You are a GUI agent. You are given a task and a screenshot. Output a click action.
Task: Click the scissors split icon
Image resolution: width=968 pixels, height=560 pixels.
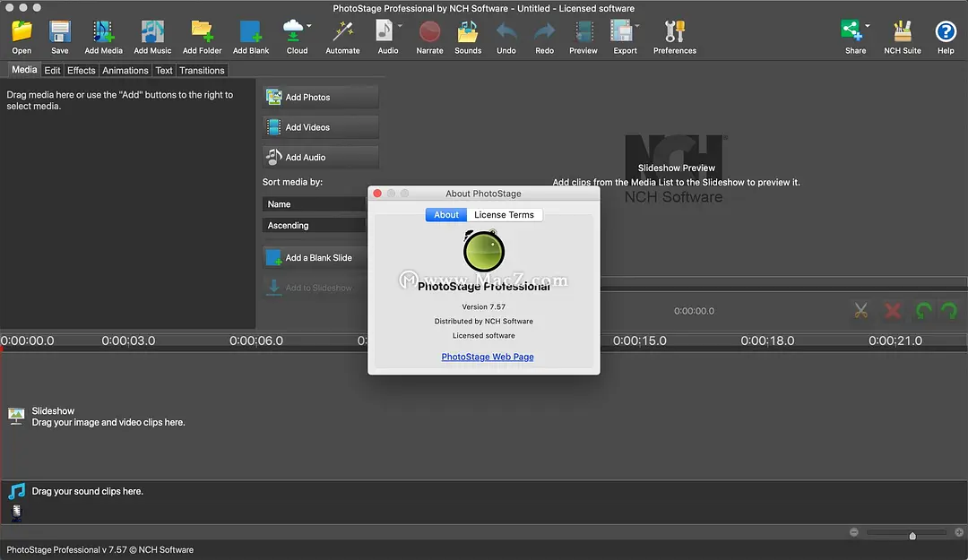pyautogui.click(x=860, y=311)
